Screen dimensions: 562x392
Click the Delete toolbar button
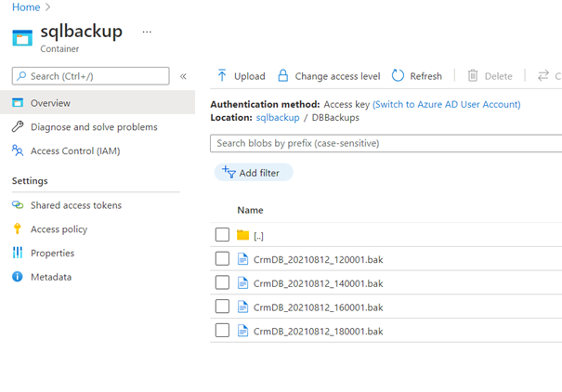click(x=490, y=76)
